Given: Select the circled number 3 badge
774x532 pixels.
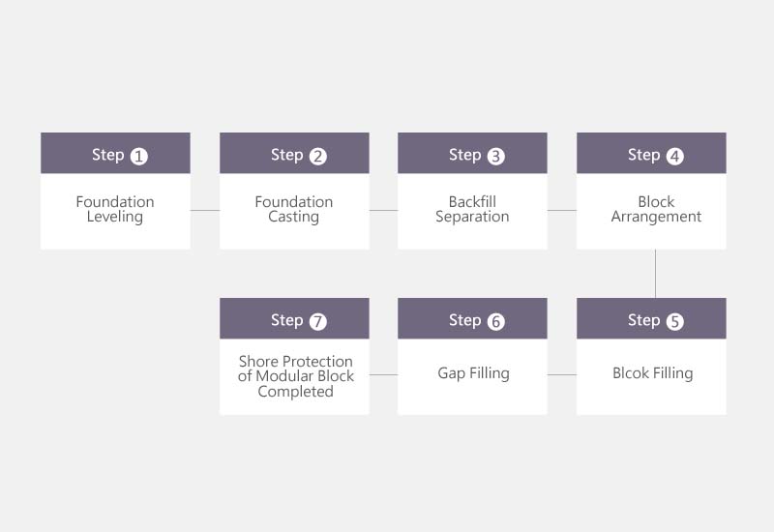Looking at the screenshot, I should 496,157.
